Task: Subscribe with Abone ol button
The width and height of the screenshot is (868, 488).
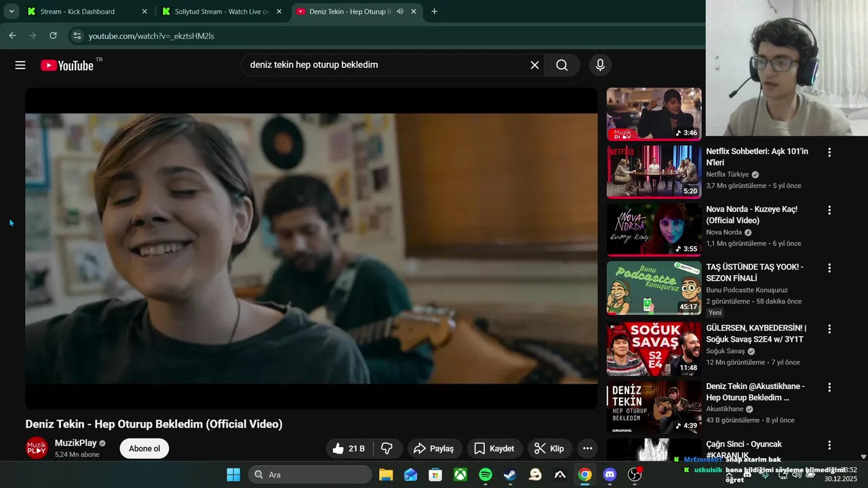Action: pos(144,448)
